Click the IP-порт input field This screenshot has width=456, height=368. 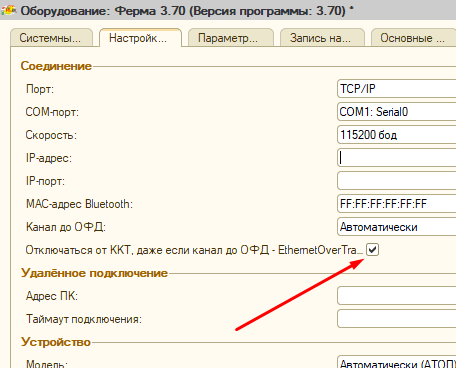(397, 181)
